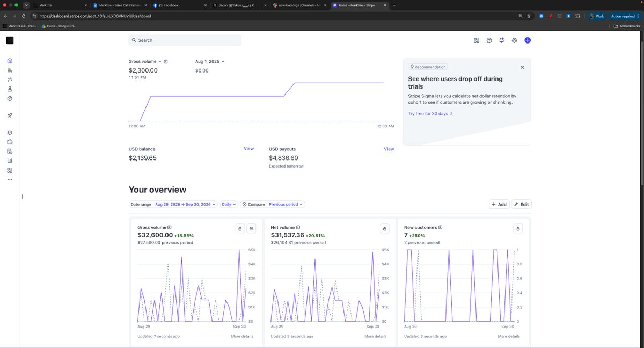The height and width of the screenshot is (348, 644).
Task: Click the Marktize account logo square
Action: coord(10,40)
